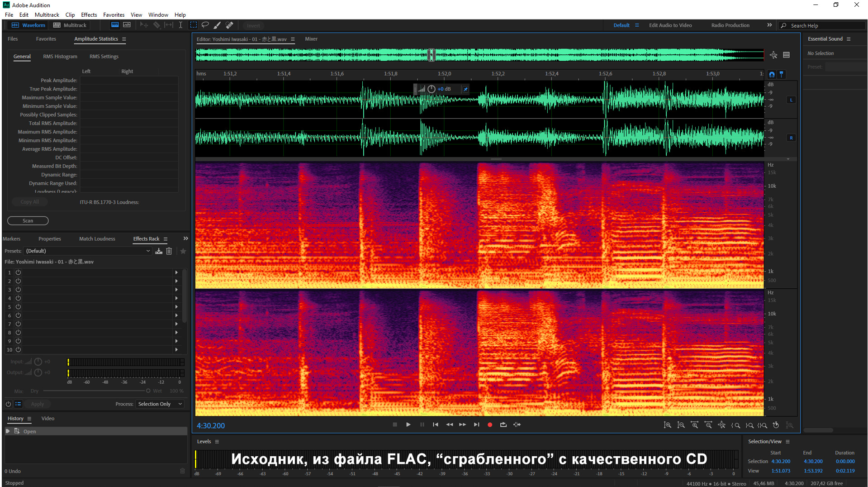Viewport: 868px width, 487px height.
Task: Click the Scan button
Action: [x=28, y=221]
